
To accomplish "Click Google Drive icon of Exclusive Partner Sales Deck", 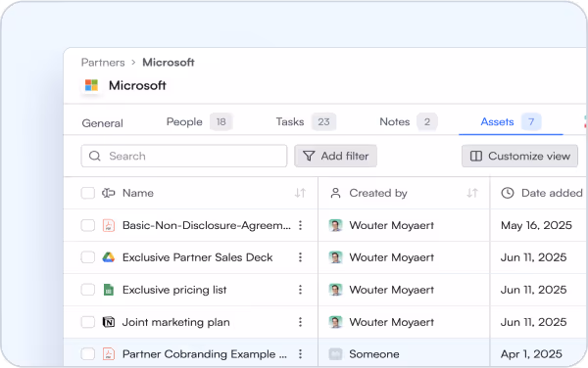I will (109, 257).
